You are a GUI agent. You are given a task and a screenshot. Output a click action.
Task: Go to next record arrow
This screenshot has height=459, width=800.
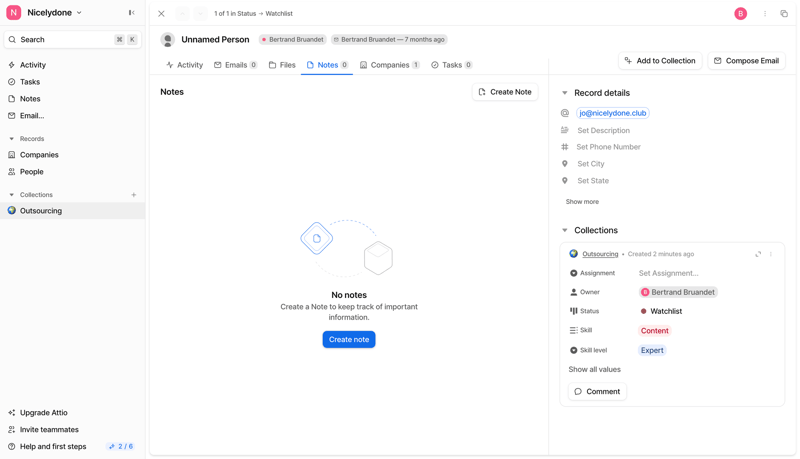click(x=201, y=14)
